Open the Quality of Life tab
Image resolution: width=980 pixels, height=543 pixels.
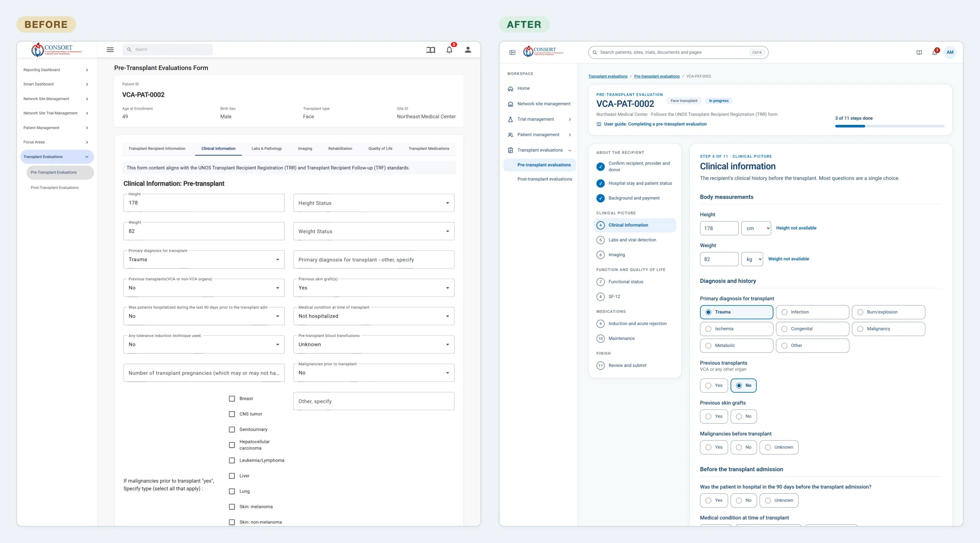pyautogui.click(x=380, y=149)
